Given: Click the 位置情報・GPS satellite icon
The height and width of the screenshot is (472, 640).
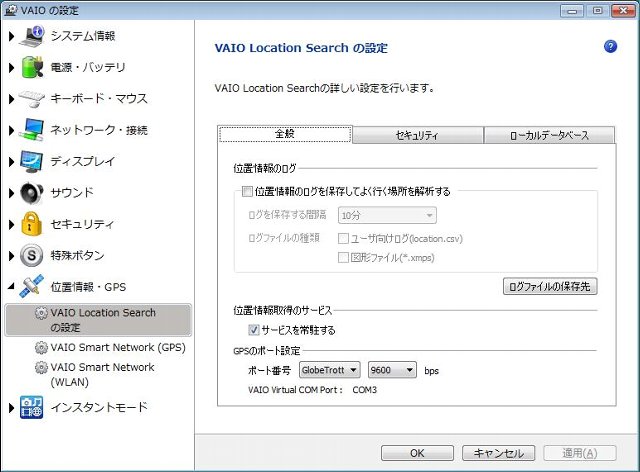Looking at the screenshot, I should 31,286.
